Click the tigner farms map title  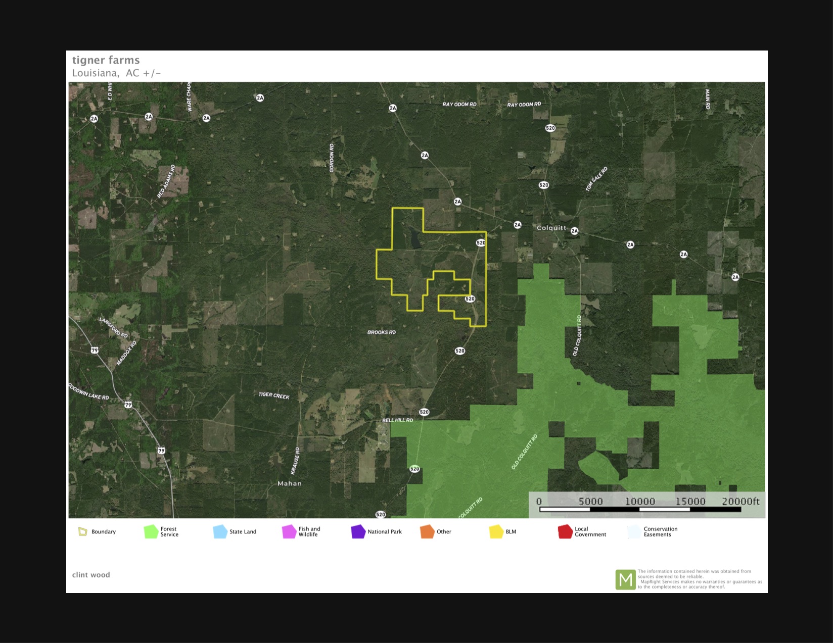click(106, 60)
